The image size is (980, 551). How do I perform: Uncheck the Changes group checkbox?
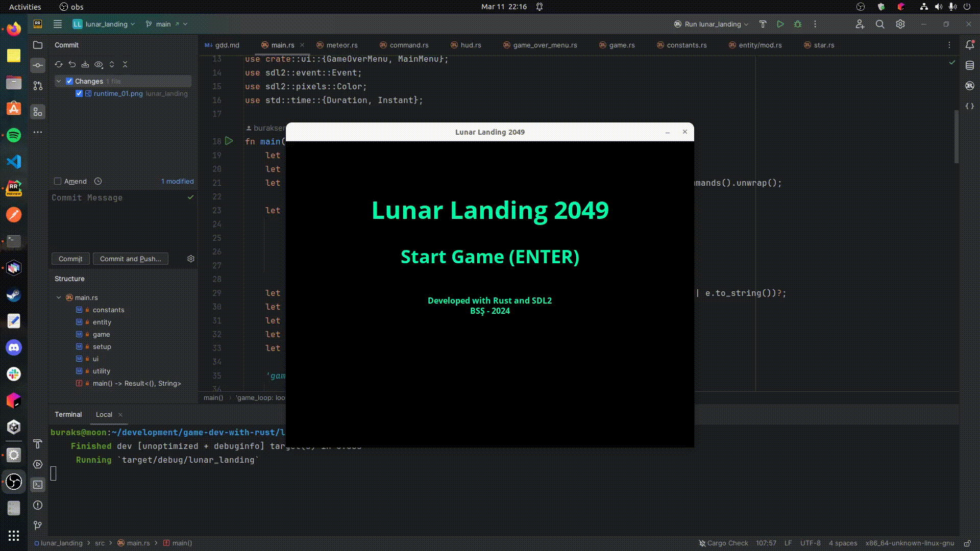(69, 81)
